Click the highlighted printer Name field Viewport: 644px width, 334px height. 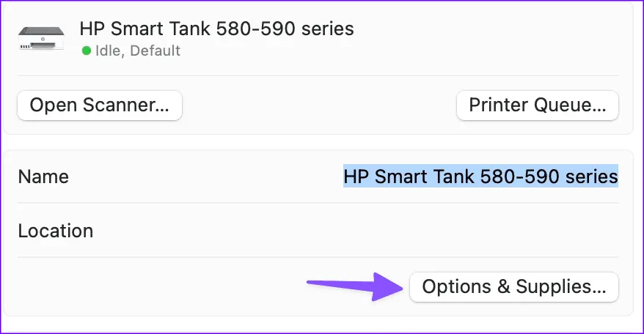coord(480,177)
